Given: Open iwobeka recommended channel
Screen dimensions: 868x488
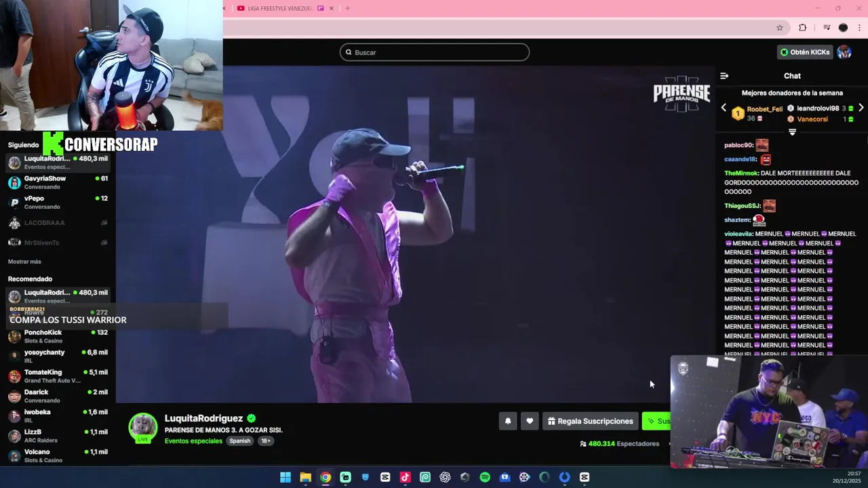Looking at the screenshot, I should tap(58, 415).
